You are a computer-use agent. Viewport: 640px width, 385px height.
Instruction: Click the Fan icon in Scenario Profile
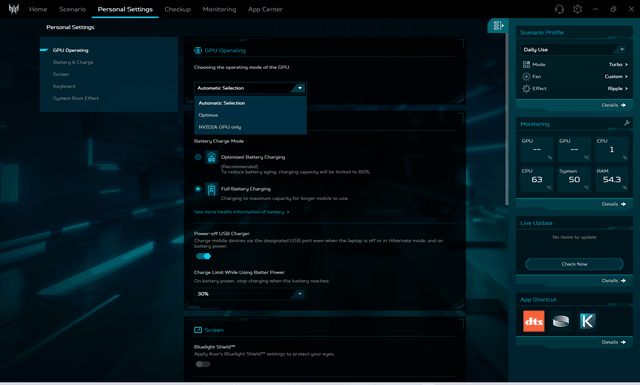pos(526,76)
